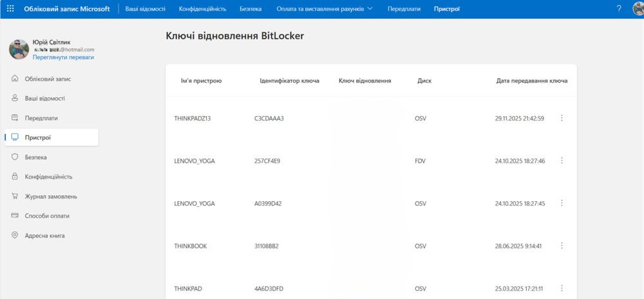Image resolution: width=644 pixels, height=299 pixels.
Task: Click Переглянути переваги link
Action: coord(64,57)
